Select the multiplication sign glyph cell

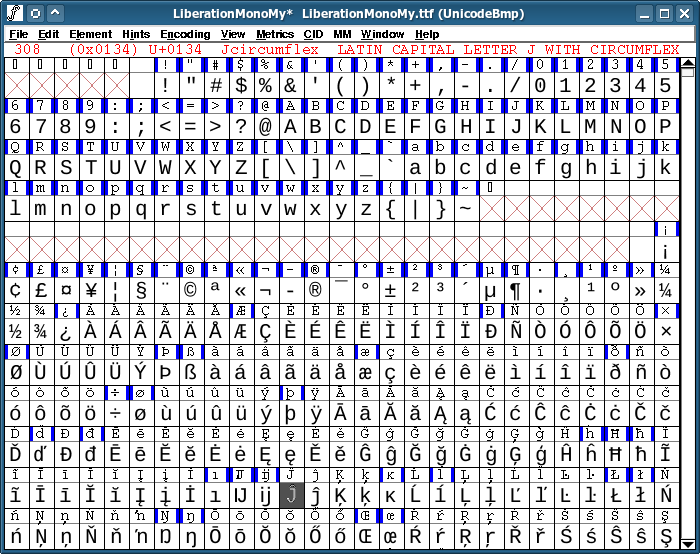coord(666,332)
